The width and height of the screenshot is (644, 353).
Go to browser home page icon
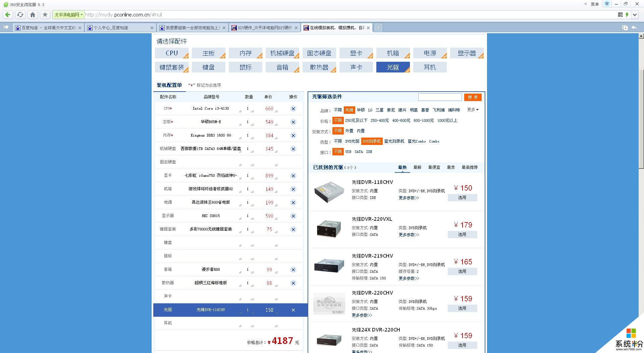coord(33,15)
